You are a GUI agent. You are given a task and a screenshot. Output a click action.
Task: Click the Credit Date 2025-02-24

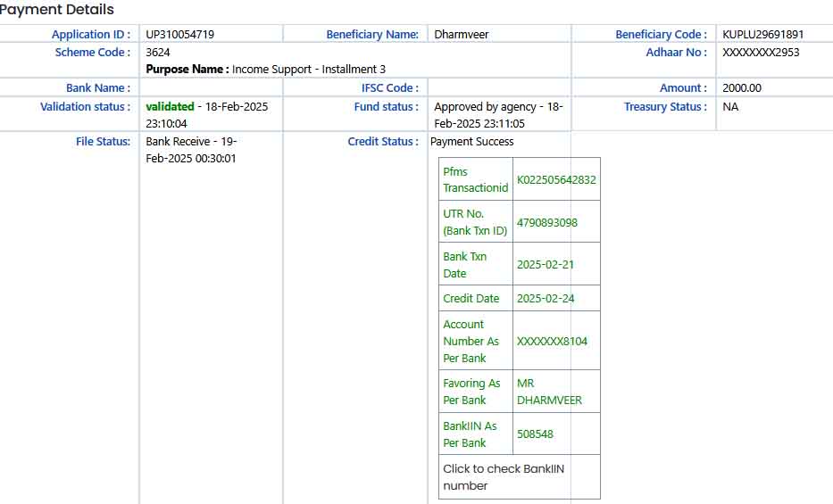(x=546, y=299)
